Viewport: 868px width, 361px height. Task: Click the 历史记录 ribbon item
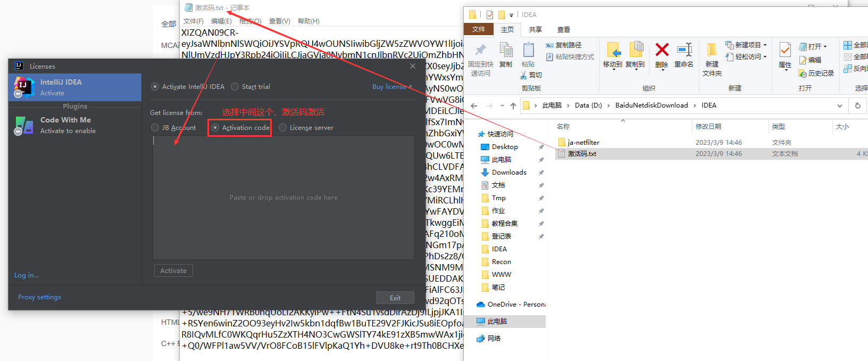tap(816, 73)
